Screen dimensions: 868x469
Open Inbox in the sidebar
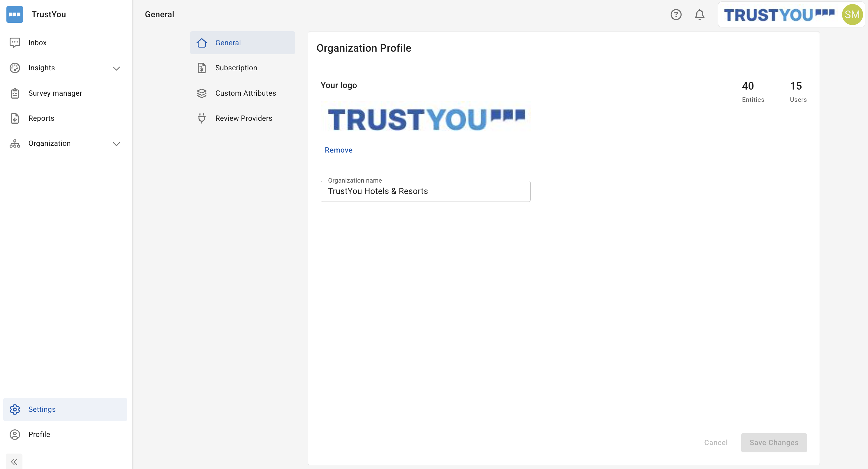pyautogui.click(x=65, y=43)
